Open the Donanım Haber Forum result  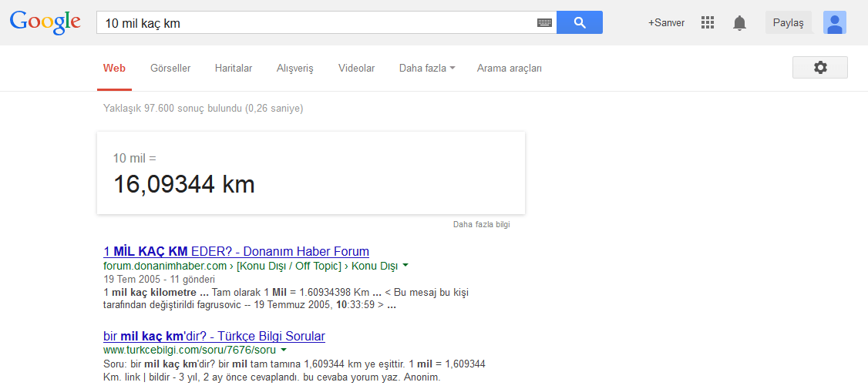tap(237, 251)
